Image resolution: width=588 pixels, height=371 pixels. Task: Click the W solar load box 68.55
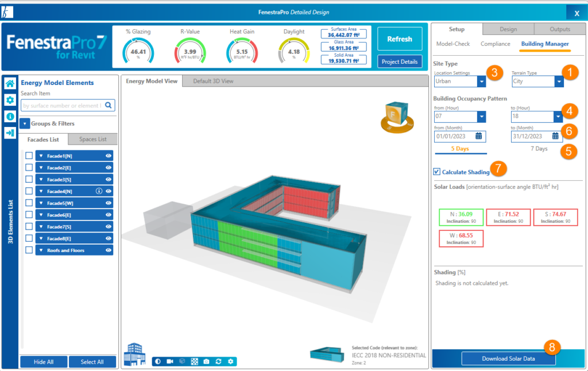(x=461, y=238)
